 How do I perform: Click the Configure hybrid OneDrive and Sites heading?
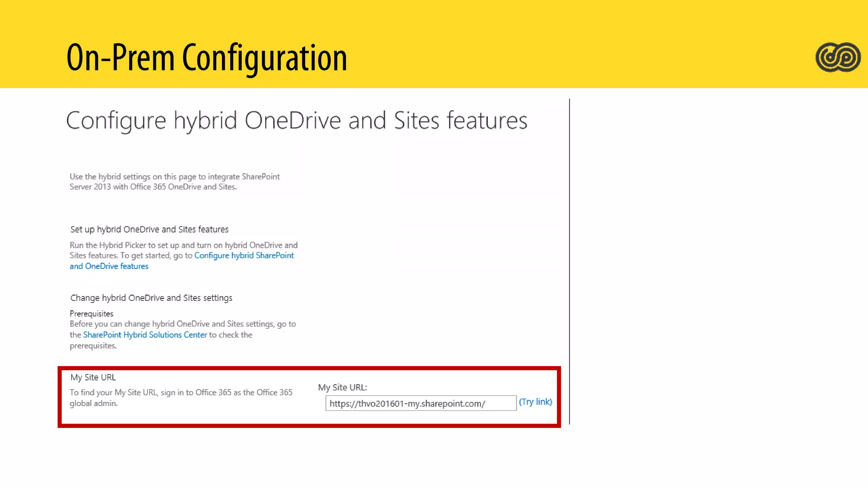(x=296, y=120)
